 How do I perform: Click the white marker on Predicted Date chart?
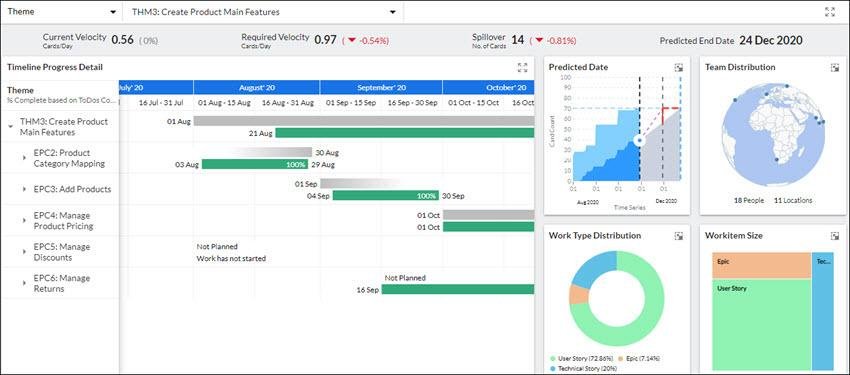pos(640,141)
